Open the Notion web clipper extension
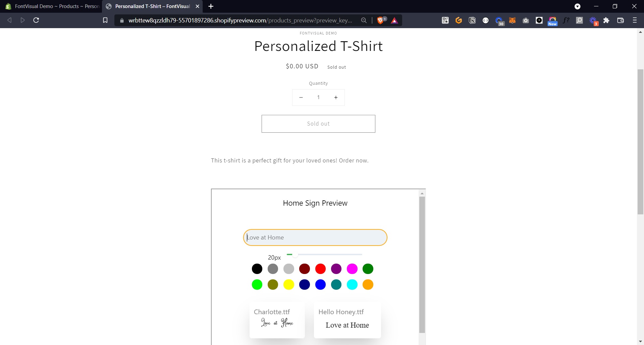 [472, 20]
